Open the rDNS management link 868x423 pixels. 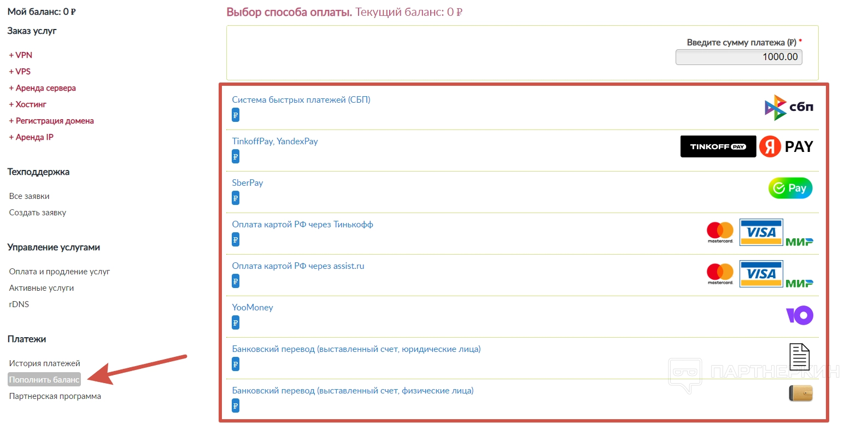pos(19,304)
